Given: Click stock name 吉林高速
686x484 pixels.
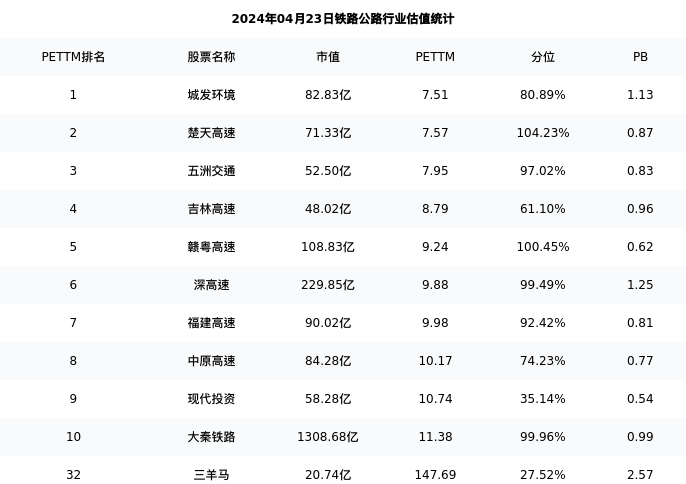Looking at the screenshot, I should (x=211, y=209).
